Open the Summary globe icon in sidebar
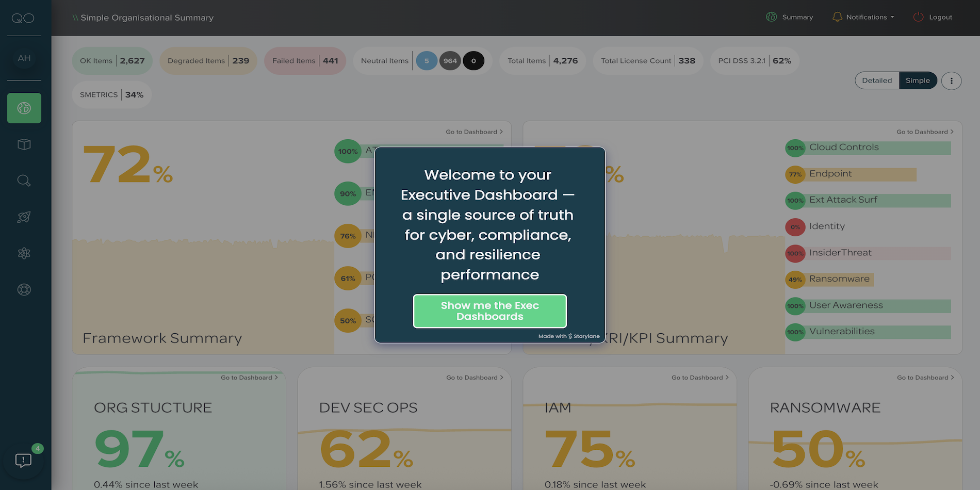The width and height of the screenshot is (980, 490). (x=24, y=108)
